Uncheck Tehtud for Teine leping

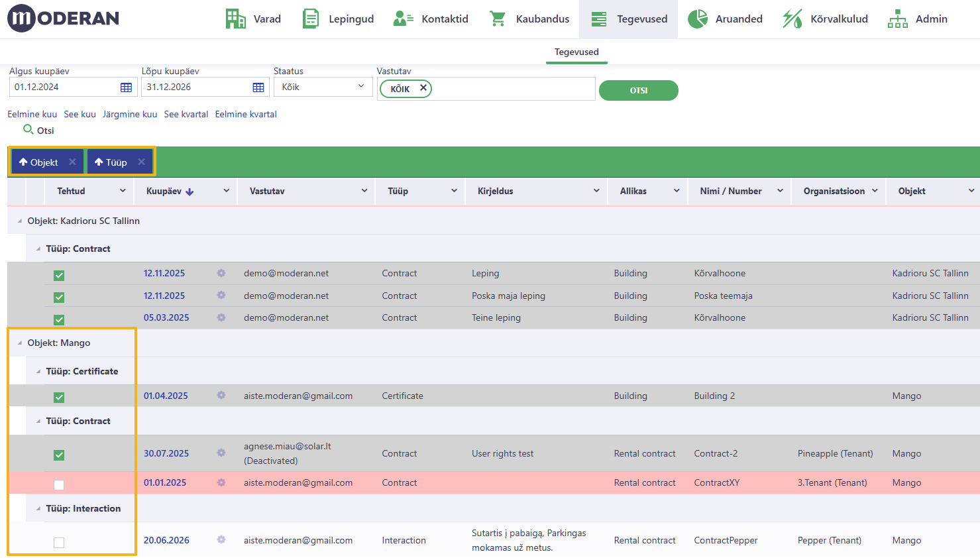[59, 319]
